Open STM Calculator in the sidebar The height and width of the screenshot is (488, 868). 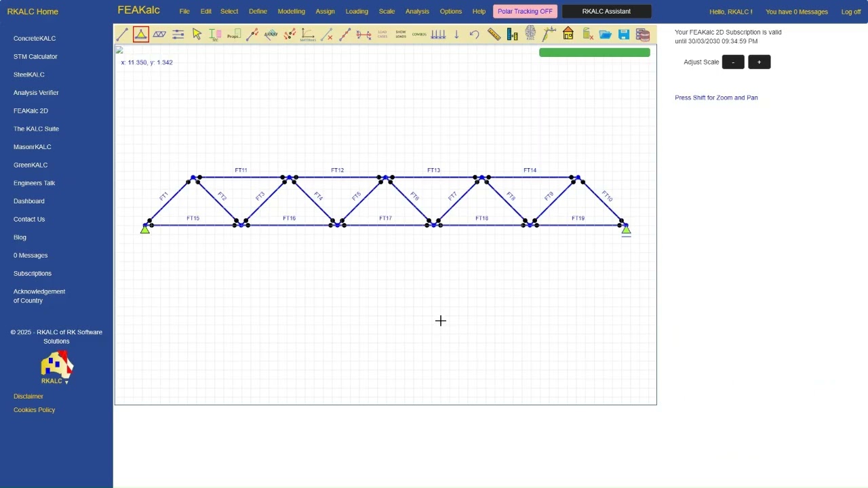point(35,57)
